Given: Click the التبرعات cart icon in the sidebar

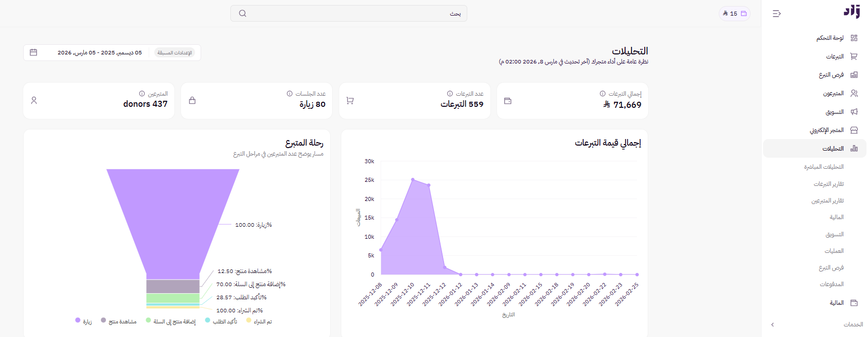Looking at the screenshot, I should click(854, 56).
